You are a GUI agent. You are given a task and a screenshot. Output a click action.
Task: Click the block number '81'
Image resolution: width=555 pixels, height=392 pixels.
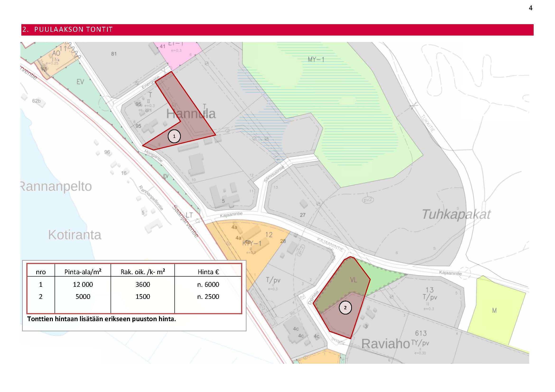(114, 54)
